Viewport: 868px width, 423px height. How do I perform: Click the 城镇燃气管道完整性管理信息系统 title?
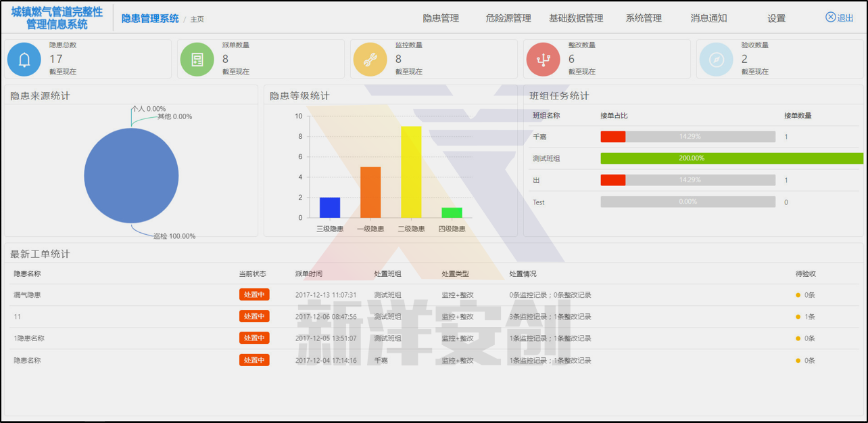(x=57, y=18)
